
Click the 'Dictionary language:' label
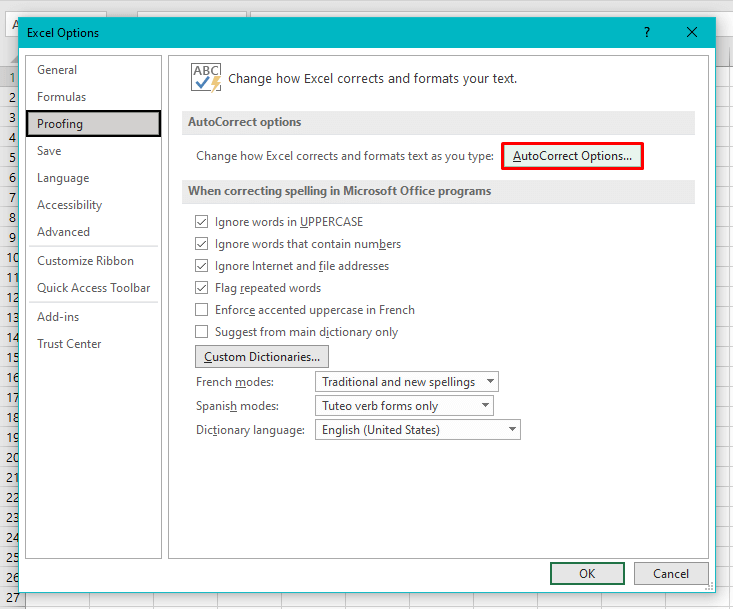click(250, 430)
